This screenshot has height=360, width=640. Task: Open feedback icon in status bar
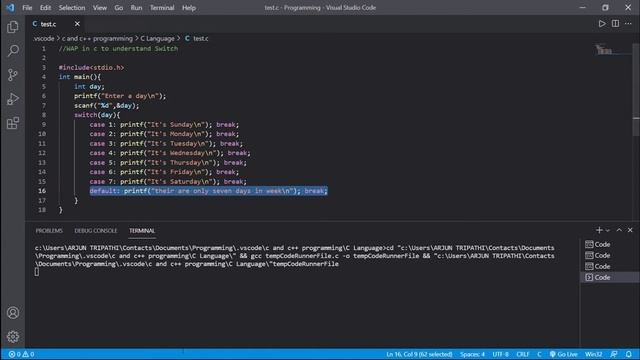coord(614,354)
